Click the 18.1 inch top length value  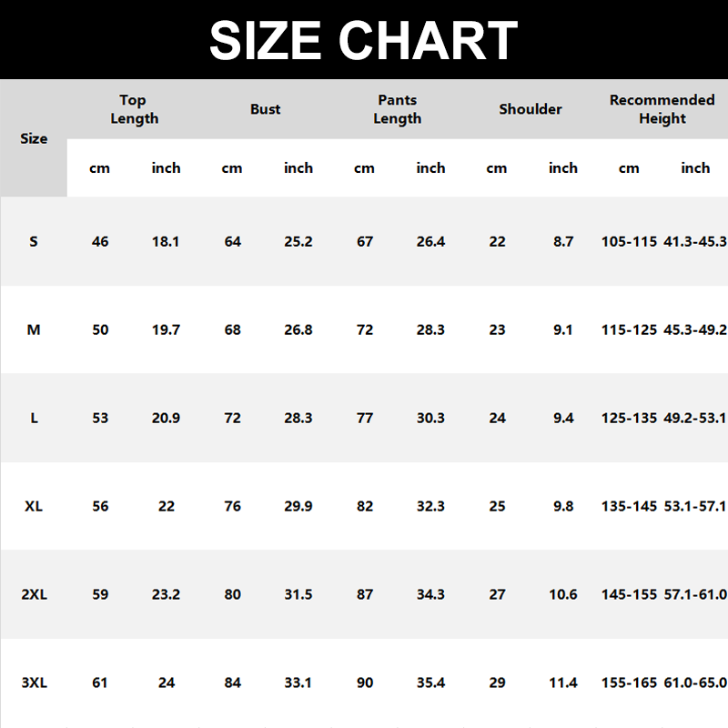click(x=166, y=242)
